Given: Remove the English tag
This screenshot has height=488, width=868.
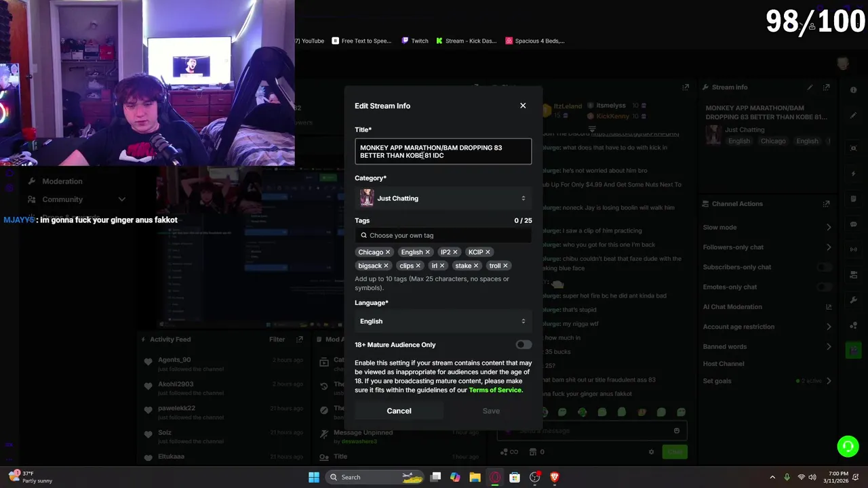Looking at the screenshot, I should (427, 252).
